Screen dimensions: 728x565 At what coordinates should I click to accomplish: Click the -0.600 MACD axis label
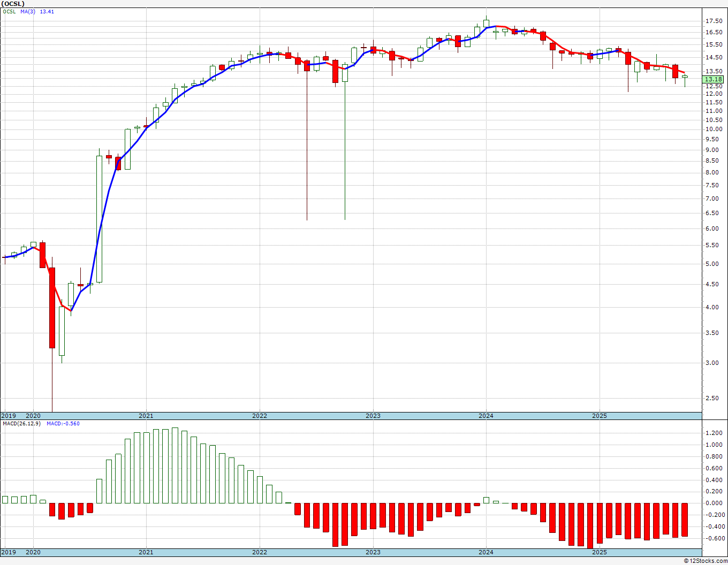click(x=714, y=538)
